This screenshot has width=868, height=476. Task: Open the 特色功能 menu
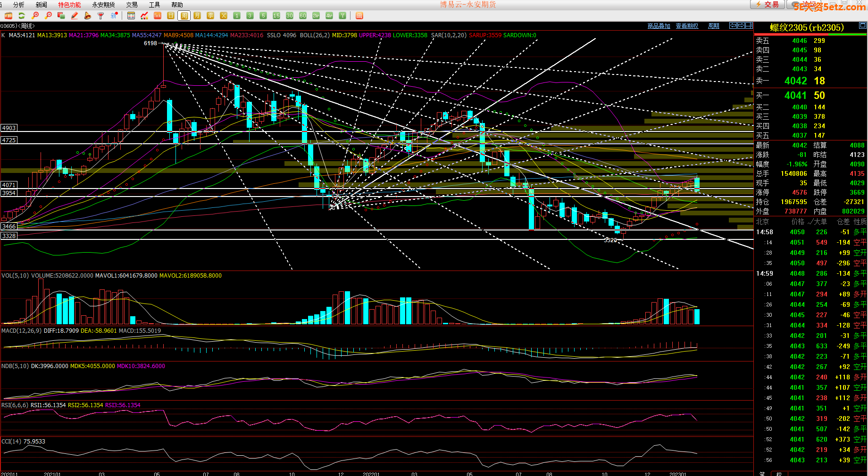(70, 5)
